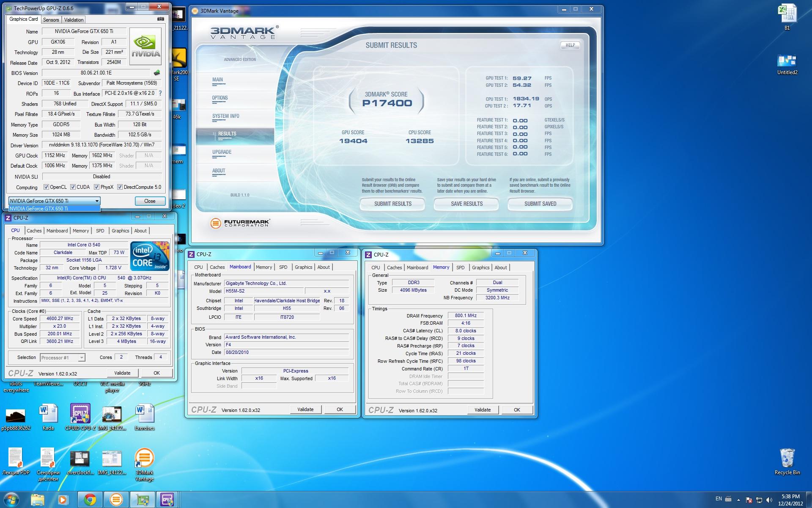Screen dimensions: 812x508
Task: Switch to the Sensors tab in GPU-Z
Action: click(x=51, y=20)
